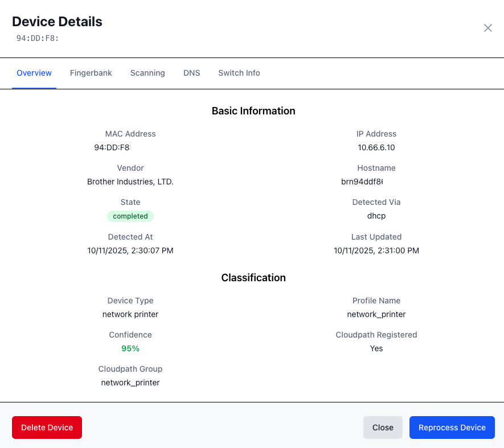Click the Cloudpath Registered Yes value

point(376,348)
